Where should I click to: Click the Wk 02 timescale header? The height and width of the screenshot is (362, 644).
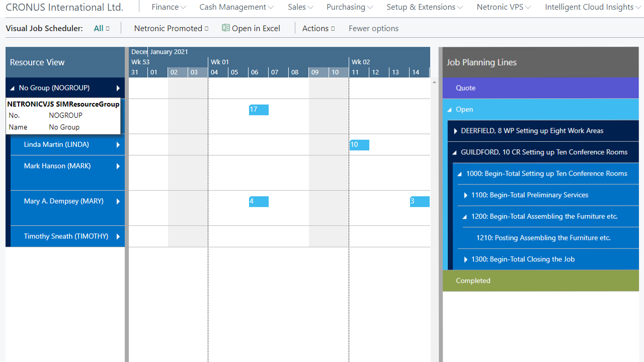pyautogui.click(x=389, y=62)
